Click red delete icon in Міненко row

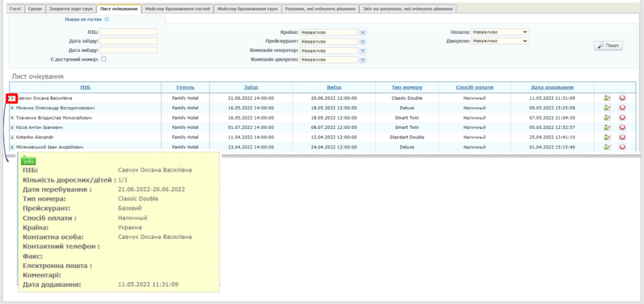[x=622, y=108]
